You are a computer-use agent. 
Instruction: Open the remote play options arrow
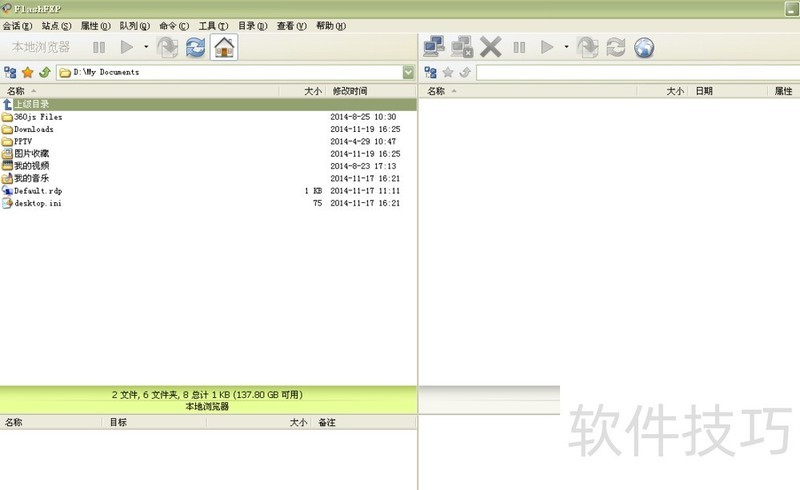(x=566, y=47)
